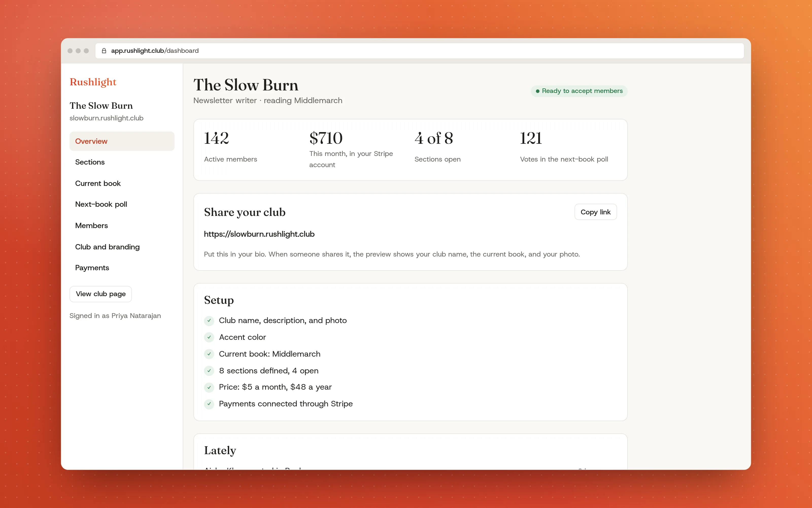Click slowburn.rushlight.club under the sidebar club name

point(106,118)
